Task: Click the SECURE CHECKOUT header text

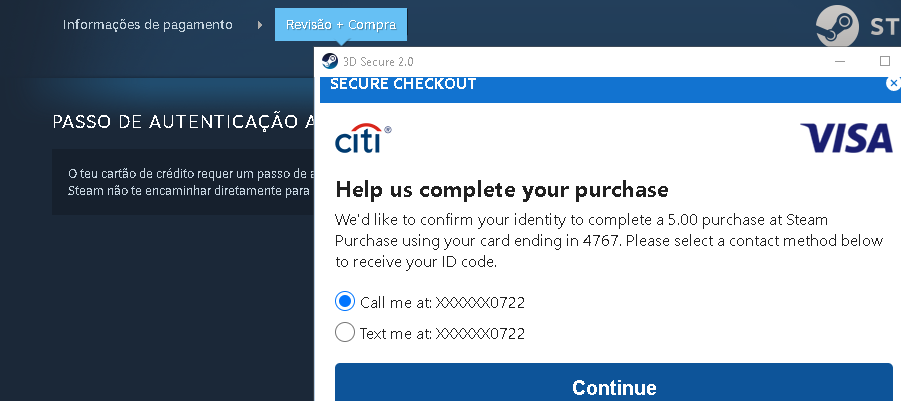Action: 403,84
